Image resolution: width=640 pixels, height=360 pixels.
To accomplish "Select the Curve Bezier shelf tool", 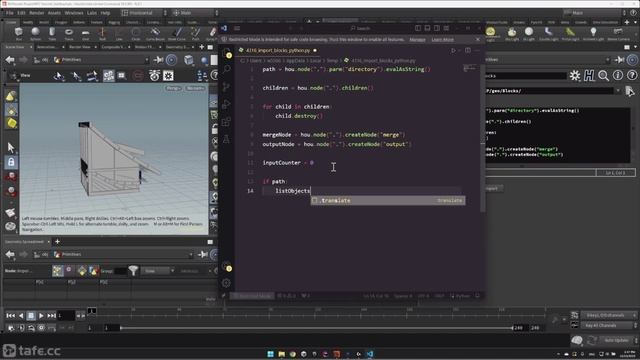I will 155,33.
